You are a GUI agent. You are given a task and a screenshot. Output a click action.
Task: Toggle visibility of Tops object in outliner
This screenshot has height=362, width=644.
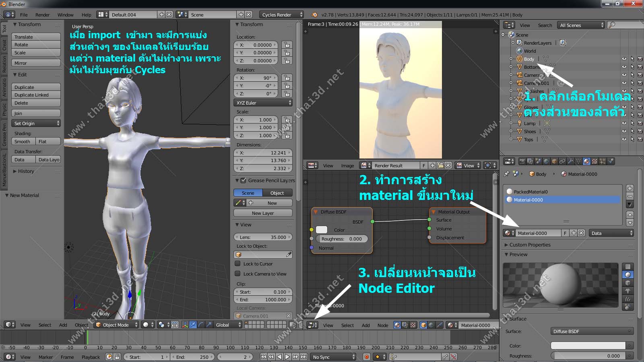pyautogui.click(x=624, y=139)
